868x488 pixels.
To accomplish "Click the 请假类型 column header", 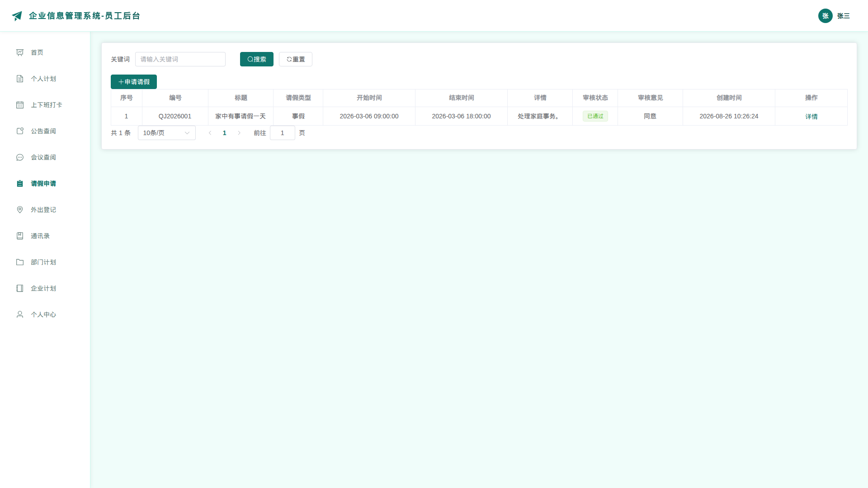I will [x=298, y=98].
